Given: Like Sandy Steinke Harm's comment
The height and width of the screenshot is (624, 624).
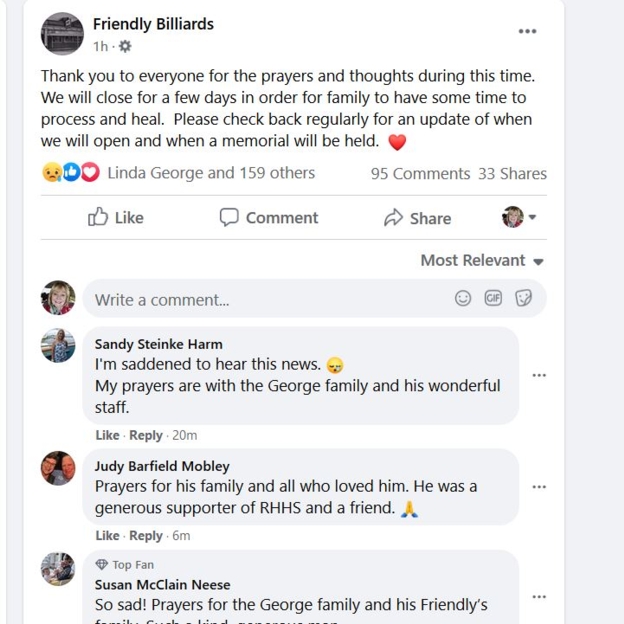Looking at the screenshot, I should 107,435.
